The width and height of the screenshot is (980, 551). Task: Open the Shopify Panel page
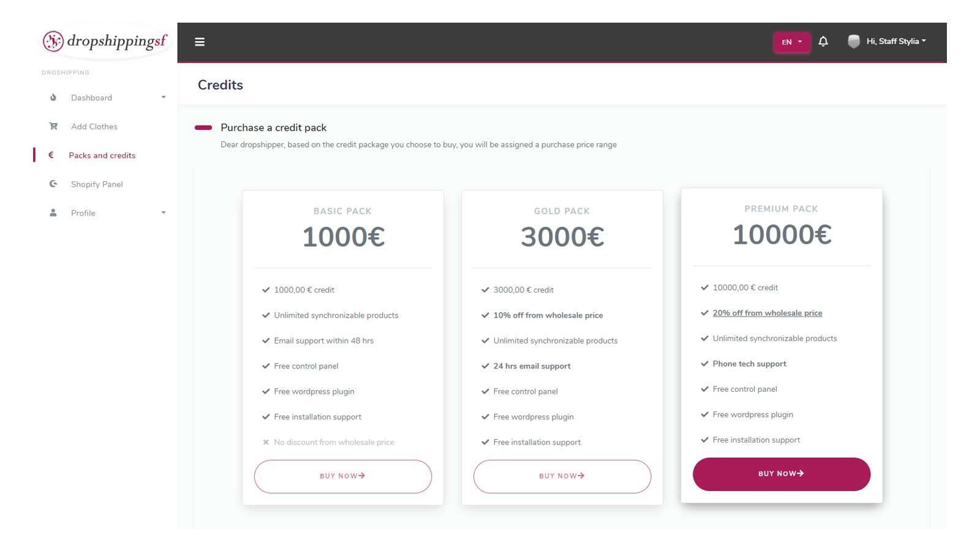click(x=97, y=184)
